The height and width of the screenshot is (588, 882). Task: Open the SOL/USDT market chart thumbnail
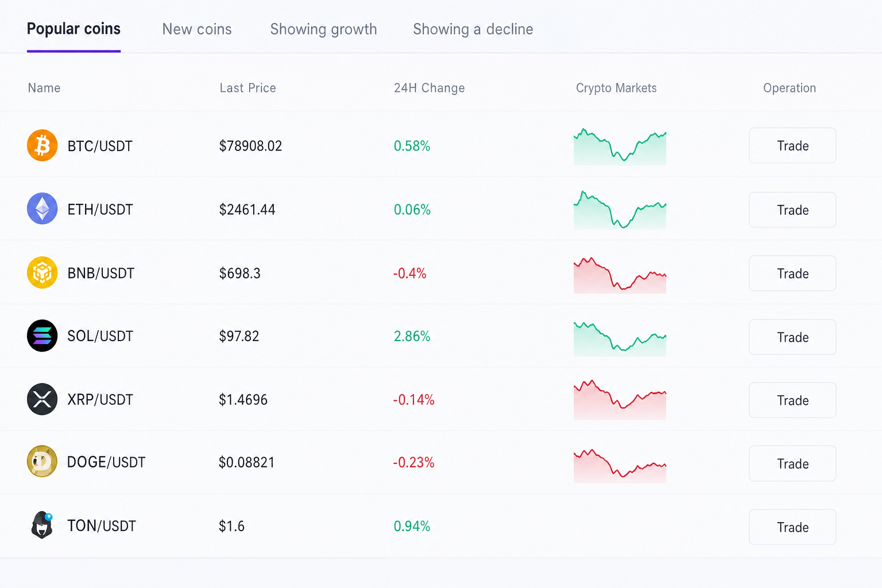click(x=620, y=339)
